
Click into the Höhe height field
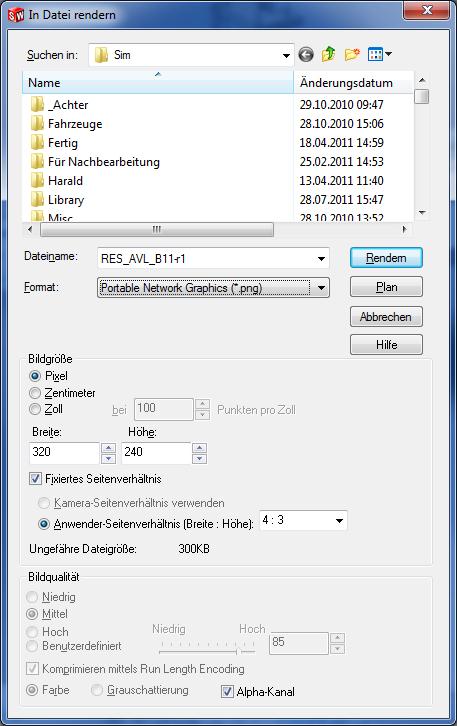tap(156, 452)
